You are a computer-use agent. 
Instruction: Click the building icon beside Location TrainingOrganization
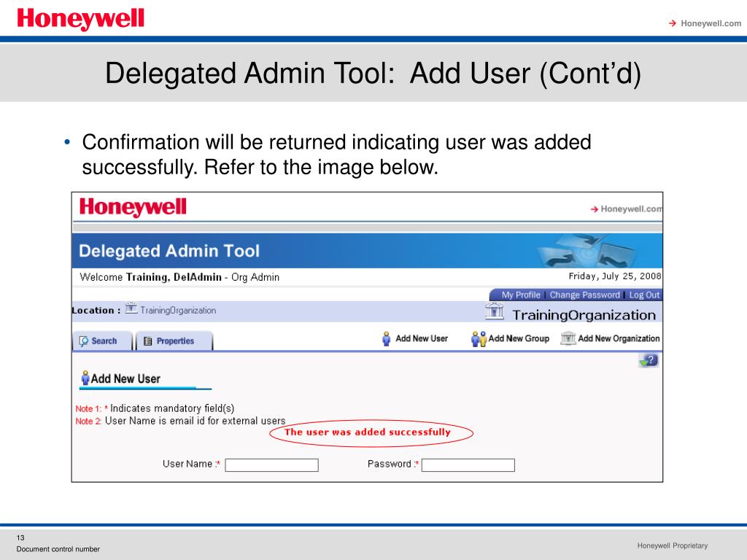(131, 308)
